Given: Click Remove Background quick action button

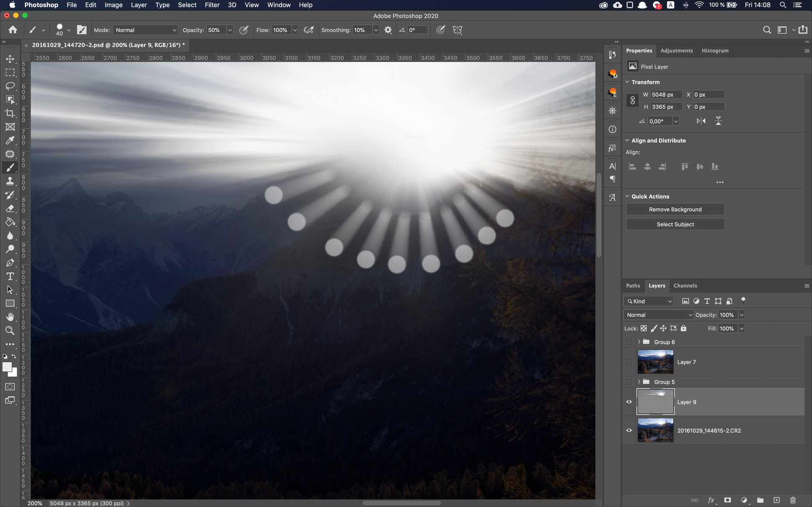Looking at the screenshot, I should click(x=675, y=209).
